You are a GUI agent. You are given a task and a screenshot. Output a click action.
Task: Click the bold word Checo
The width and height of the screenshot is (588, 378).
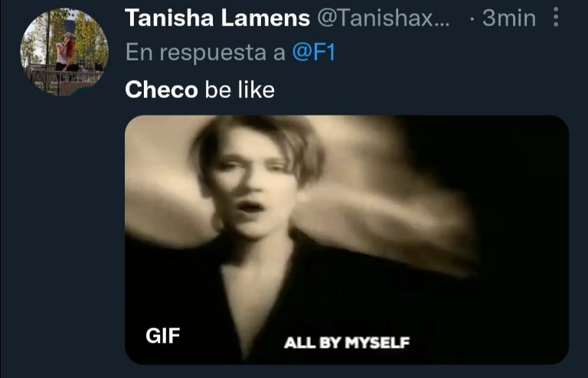pos(162,90)
